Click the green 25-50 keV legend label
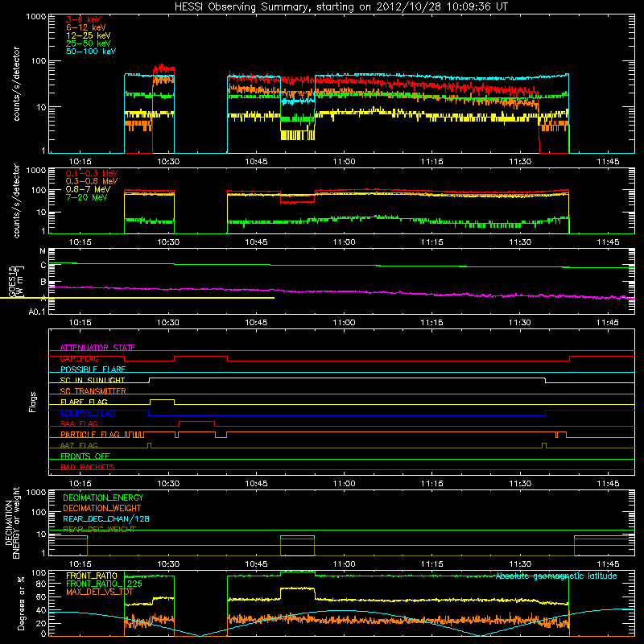The height and width of the screenshot is (644, 644). (x=89, y=43)
